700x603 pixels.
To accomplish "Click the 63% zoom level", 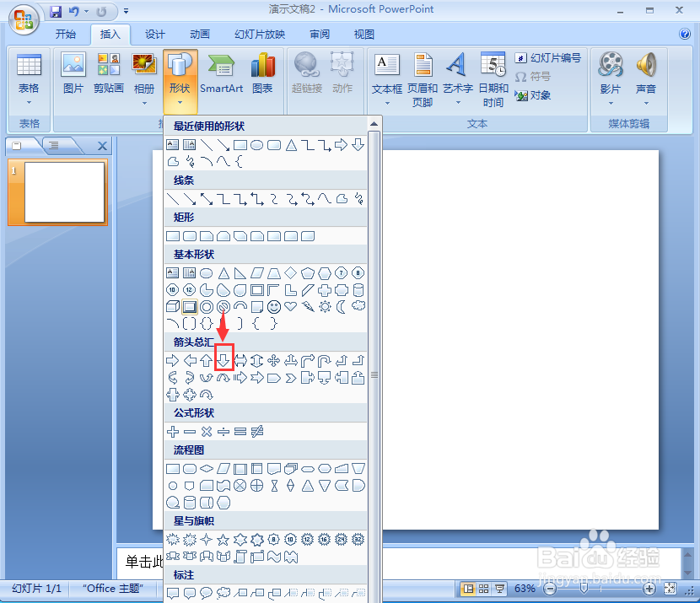I will [525, 589].
